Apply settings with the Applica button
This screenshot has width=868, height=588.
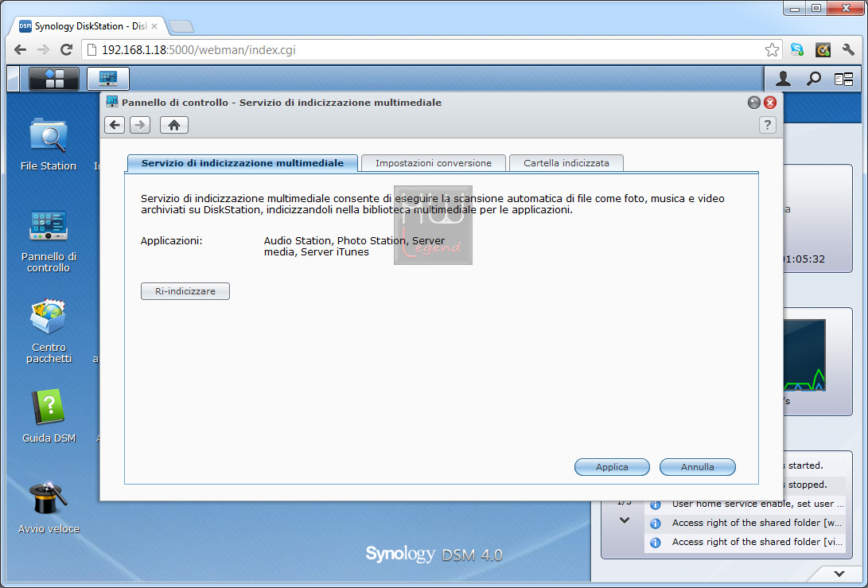point(613,467)
